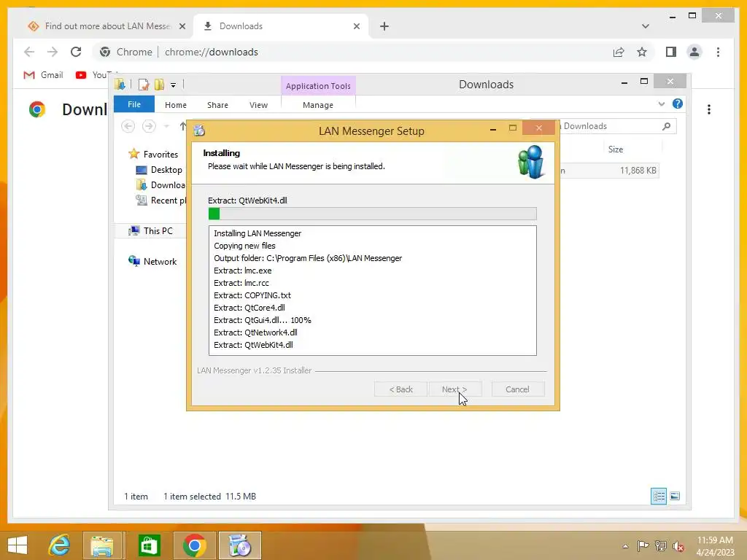Select This PC in the navigation pane
Screen dimensions: 747x560
click(x=150, y=231)
